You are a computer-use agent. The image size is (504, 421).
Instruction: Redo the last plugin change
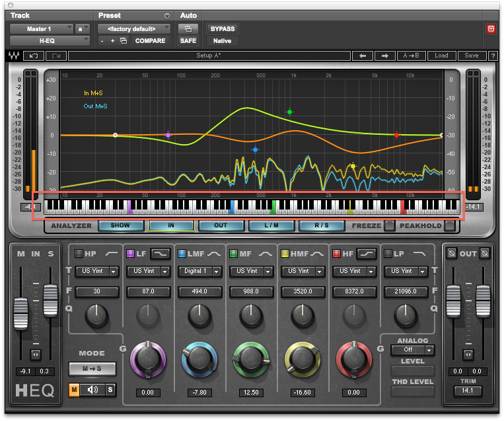56,56
